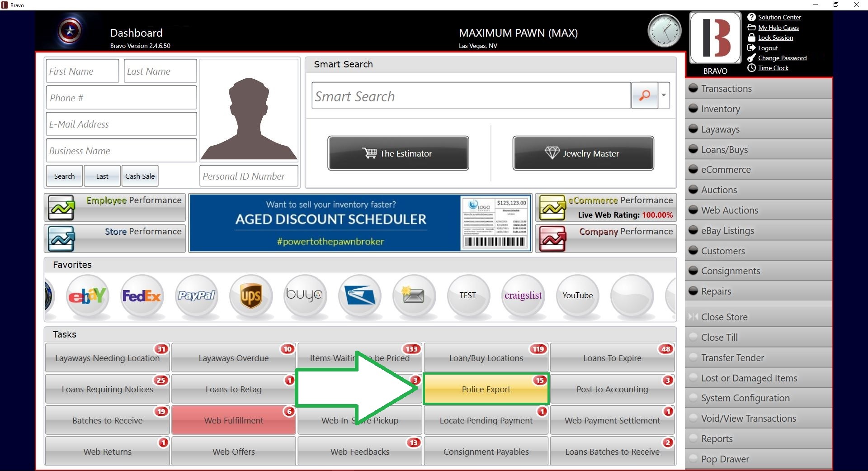Screen dimensions: 868x471
Task: Open the PayPal favorite icon
Action: click(x=197, y=296)
